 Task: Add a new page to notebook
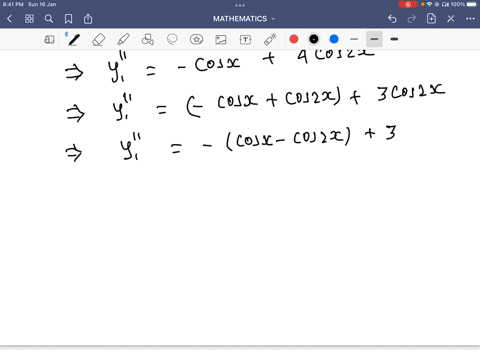click(431, 19)
